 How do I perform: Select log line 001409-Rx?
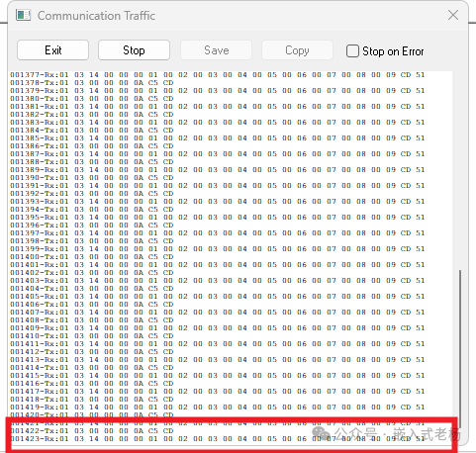218,328
